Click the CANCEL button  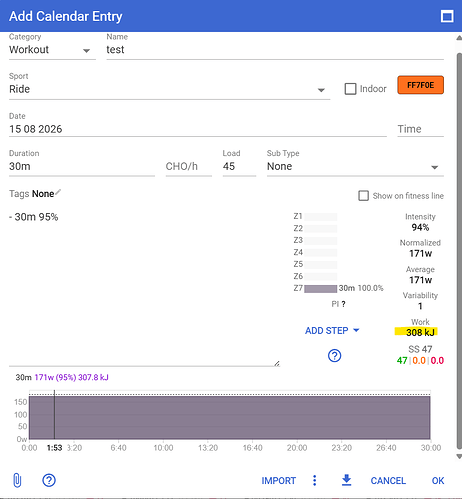pyautogui.click(x=388, y=481)
